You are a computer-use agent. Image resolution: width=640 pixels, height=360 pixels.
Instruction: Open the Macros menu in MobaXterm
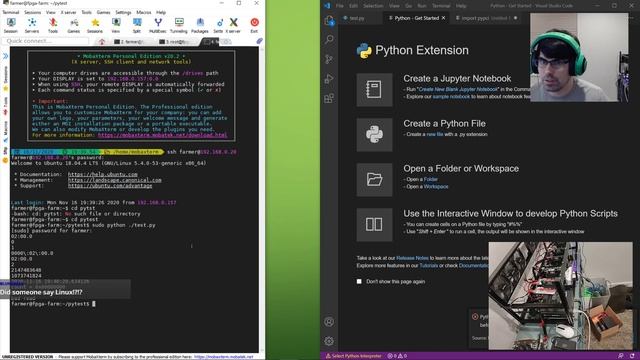[144, 12]
